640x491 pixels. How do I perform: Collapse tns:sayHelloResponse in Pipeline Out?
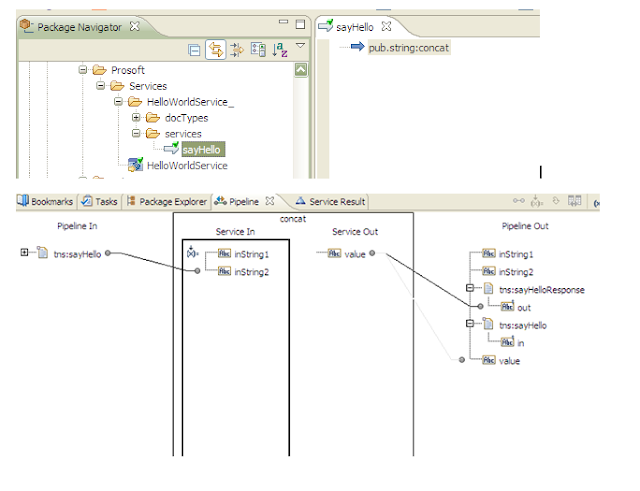(470, 288)
